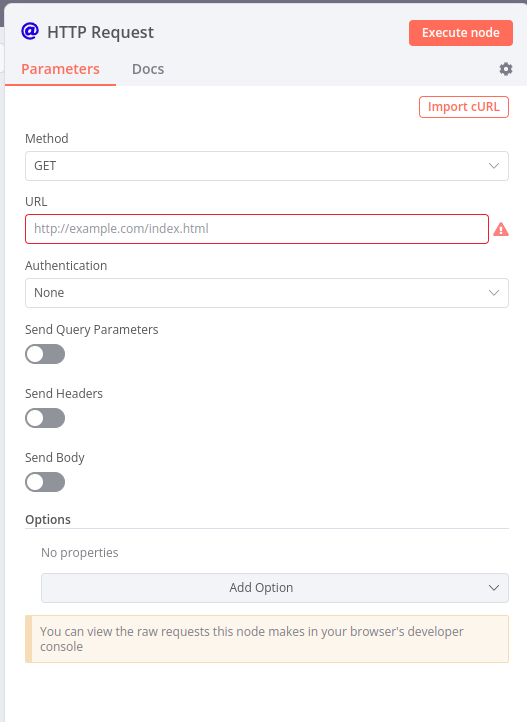Toggle the Send Body switch
This screenshot has height=722, width=527.
[45, 482]
